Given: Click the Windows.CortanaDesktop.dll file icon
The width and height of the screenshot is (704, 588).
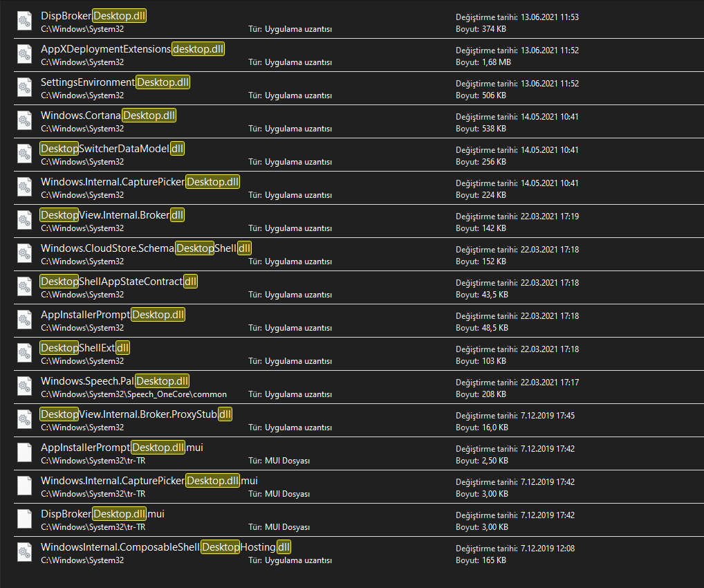Looking at the screenshot, I should coord(24,120).
